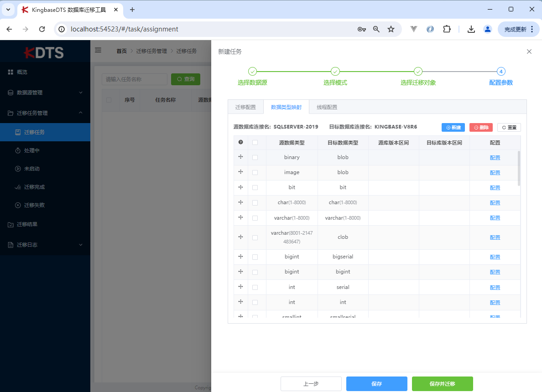Open 概览 overview in the sidebar

pos(22,72)
